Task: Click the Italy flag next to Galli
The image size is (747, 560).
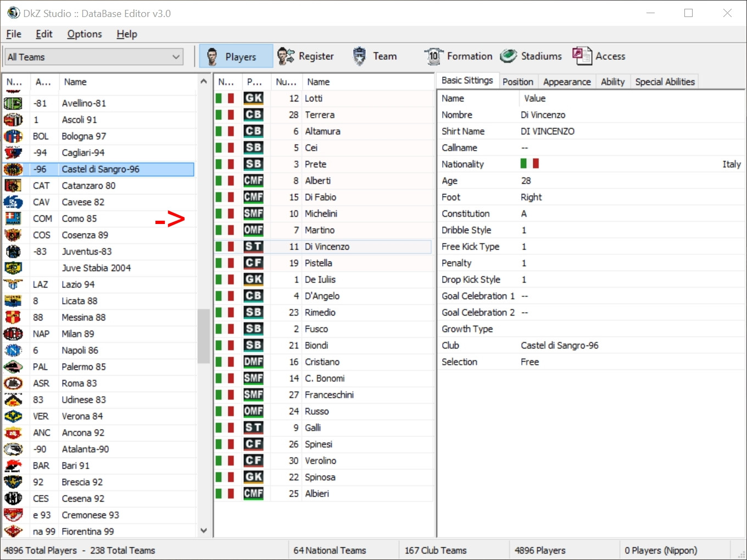Action: [225, 428]
